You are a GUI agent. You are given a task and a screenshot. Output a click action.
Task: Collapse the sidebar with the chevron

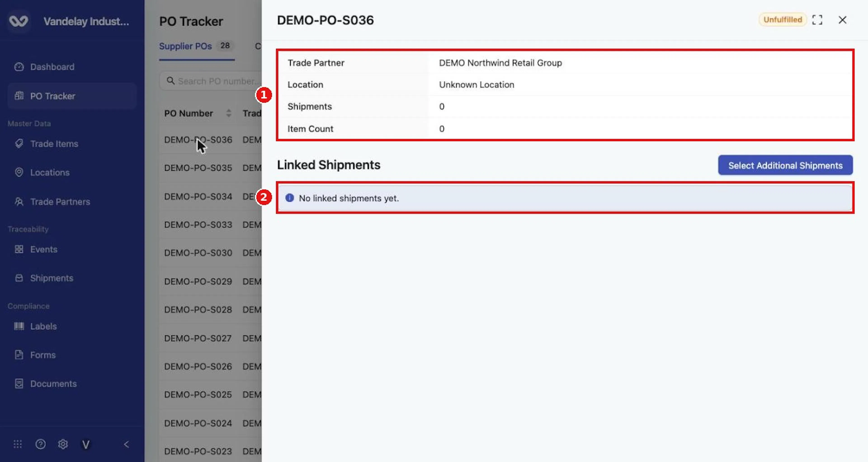point(126,444)
